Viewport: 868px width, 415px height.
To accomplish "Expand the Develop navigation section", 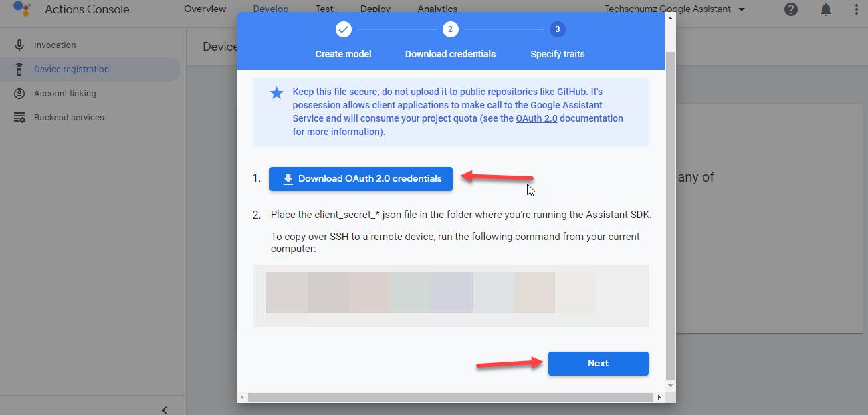I will [x=271, y=9].
